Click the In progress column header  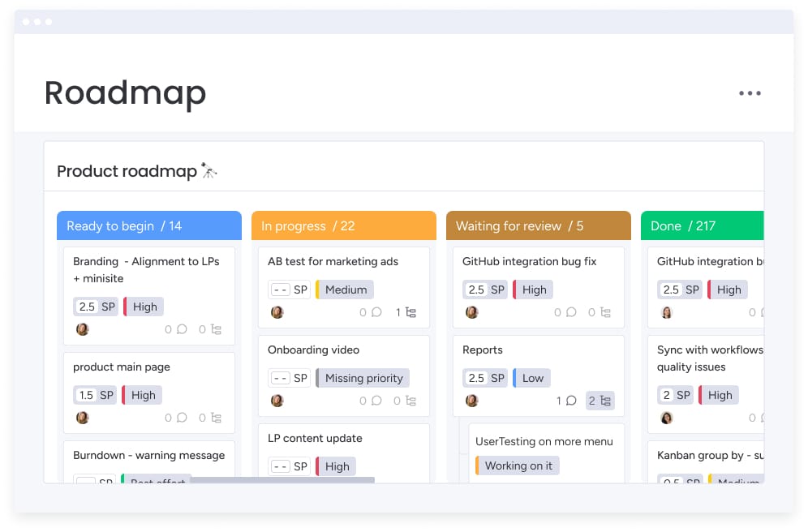tap(343, 226)
